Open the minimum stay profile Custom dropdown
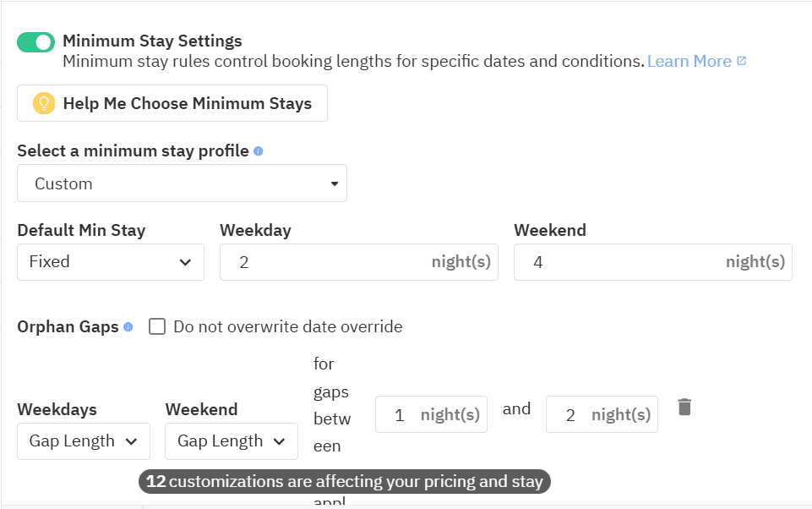 click(182, 183)
